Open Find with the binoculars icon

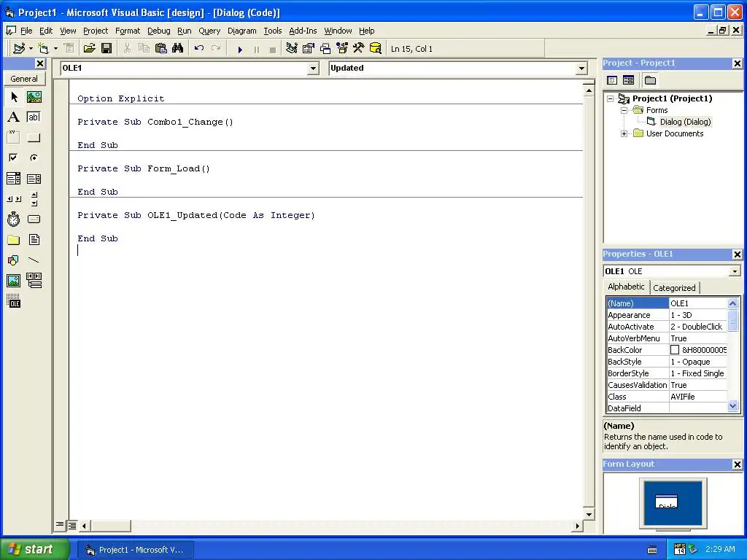(x=178, y=49)
